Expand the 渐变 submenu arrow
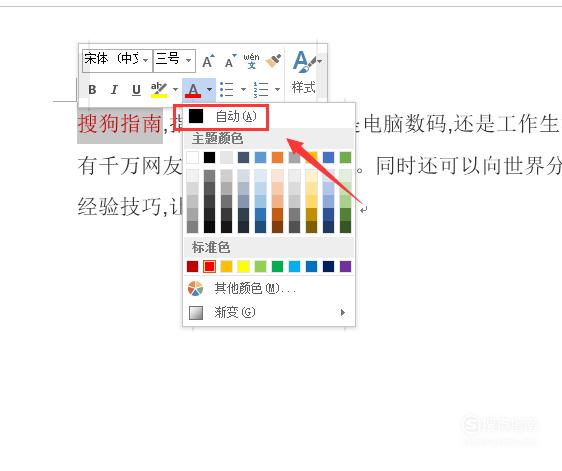This screenshot has width=562, height=471. point(343,313)
